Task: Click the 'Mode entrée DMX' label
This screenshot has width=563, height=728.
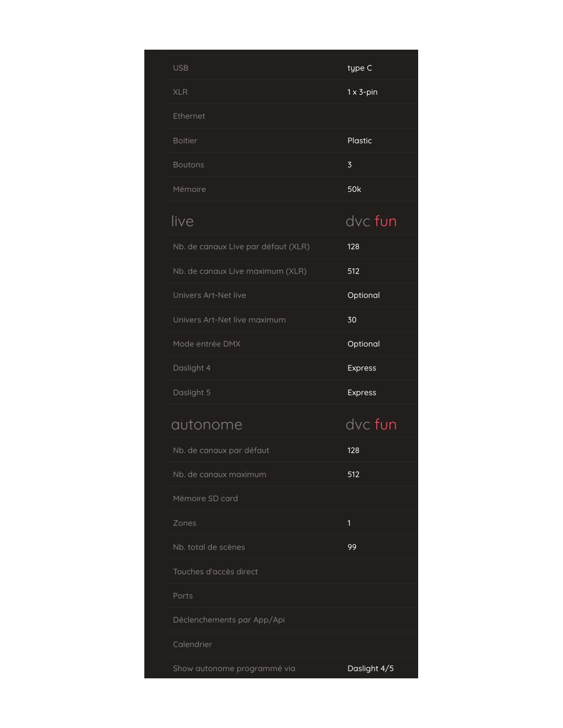Action: [207, 344]
